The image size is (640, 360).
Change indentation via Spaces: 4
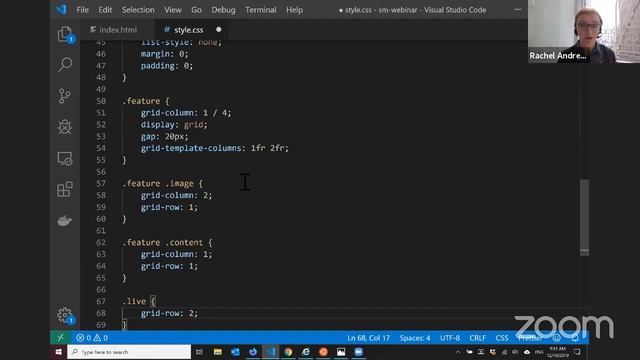point(415,338)
